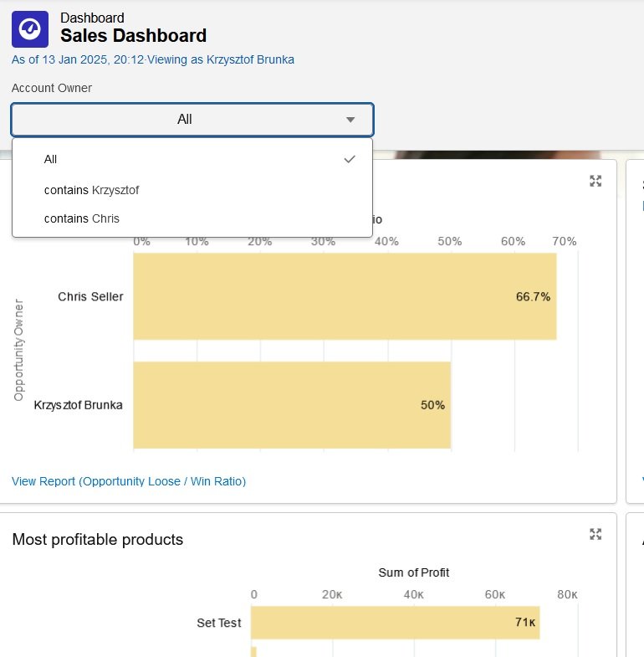This screenshot has height=657, width=644.
Task: Click the Set Test profit bar
Action: coord(395,623)
